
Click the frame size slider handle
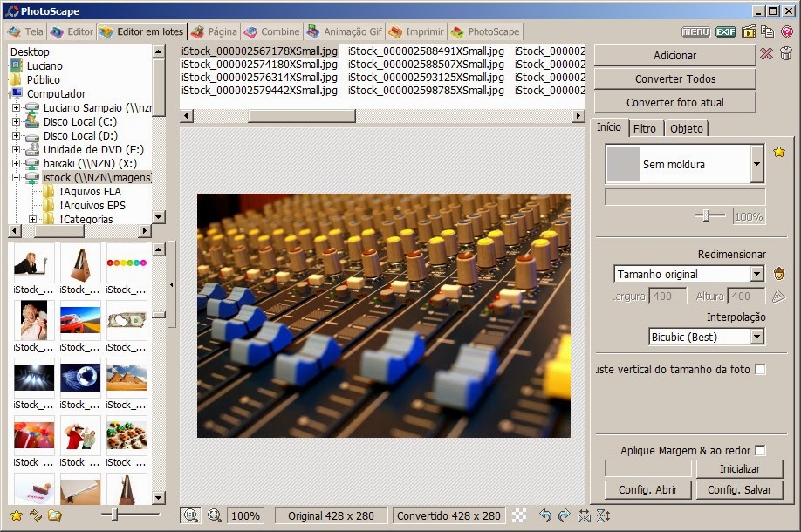(707, 215)
